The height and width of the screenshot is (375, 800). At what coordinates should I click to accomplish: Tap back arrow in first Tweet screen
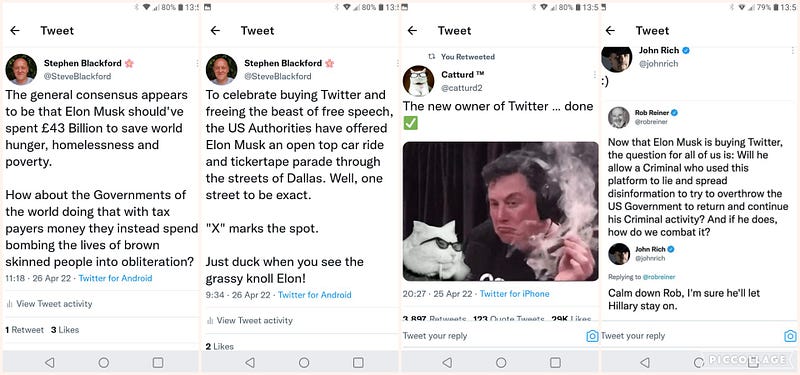[x=15, y=31]
